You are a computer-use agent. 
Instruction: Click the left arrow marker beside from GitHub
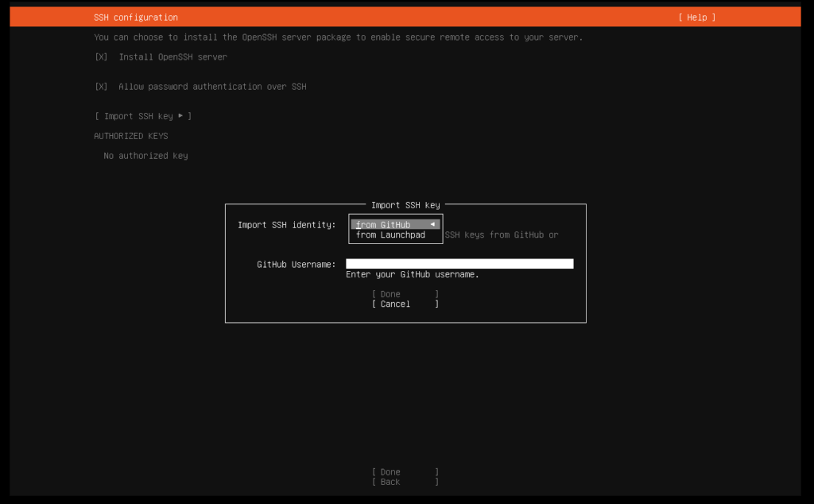click(432, 225)
